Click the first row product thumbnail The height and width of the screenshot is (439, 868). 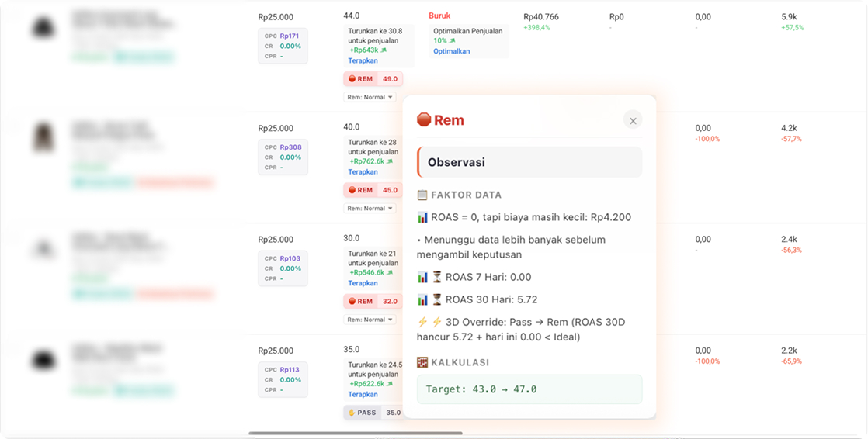(43, 26)
